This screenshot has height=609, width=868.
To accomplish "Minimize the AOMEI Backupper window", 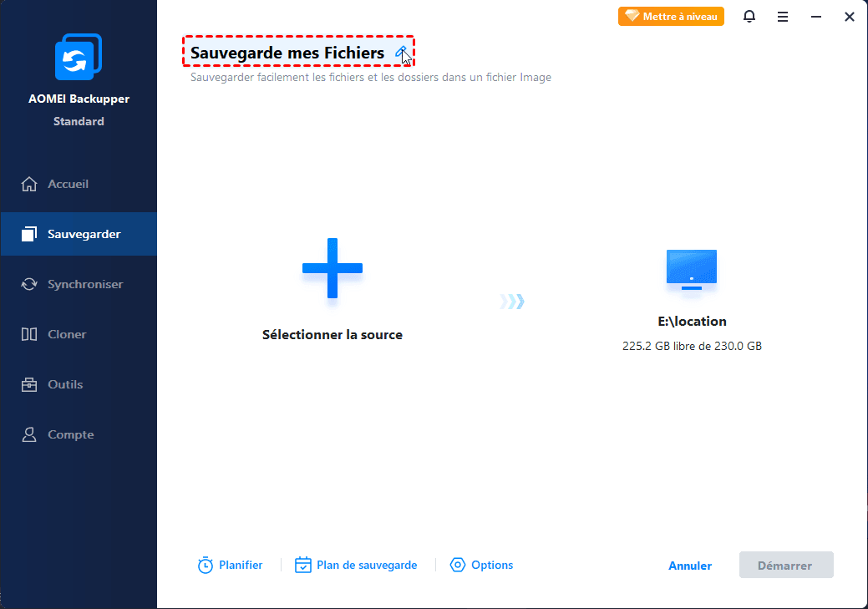I will point(816,17).
